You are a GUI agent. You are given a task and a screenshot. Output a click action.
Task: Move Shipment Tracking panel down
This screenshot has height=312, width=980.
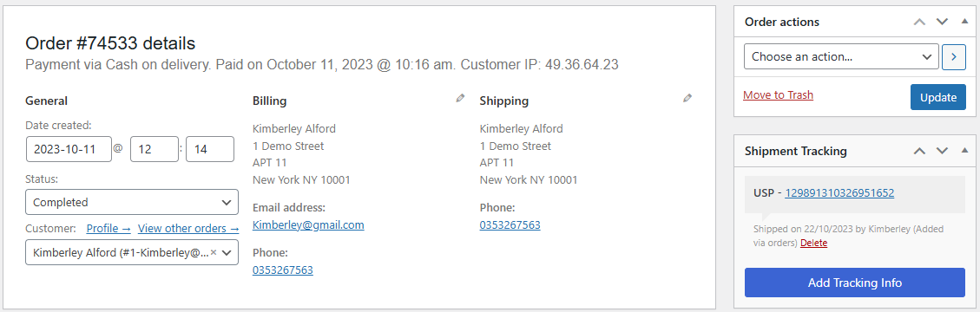[942, 151]
